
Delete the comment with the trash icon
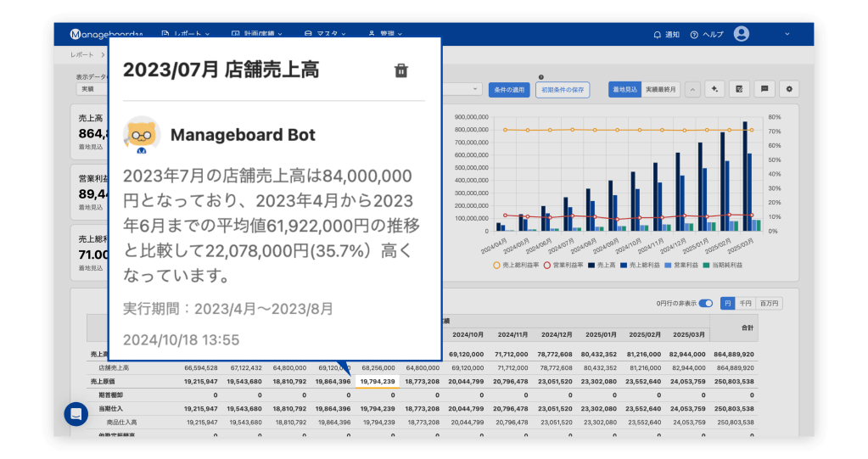[401, 70]
